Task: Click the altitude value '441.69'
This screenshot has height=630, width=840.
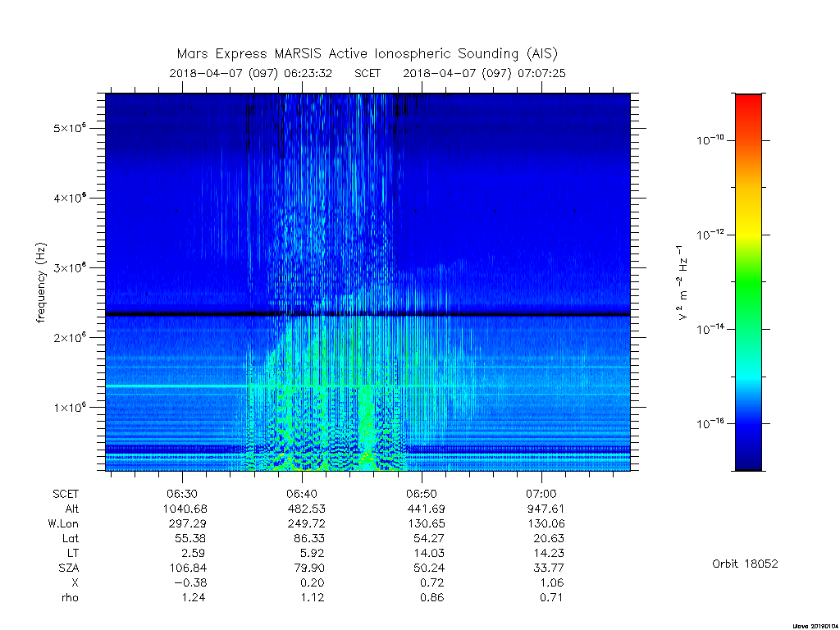Action: [x=426, y=509]
